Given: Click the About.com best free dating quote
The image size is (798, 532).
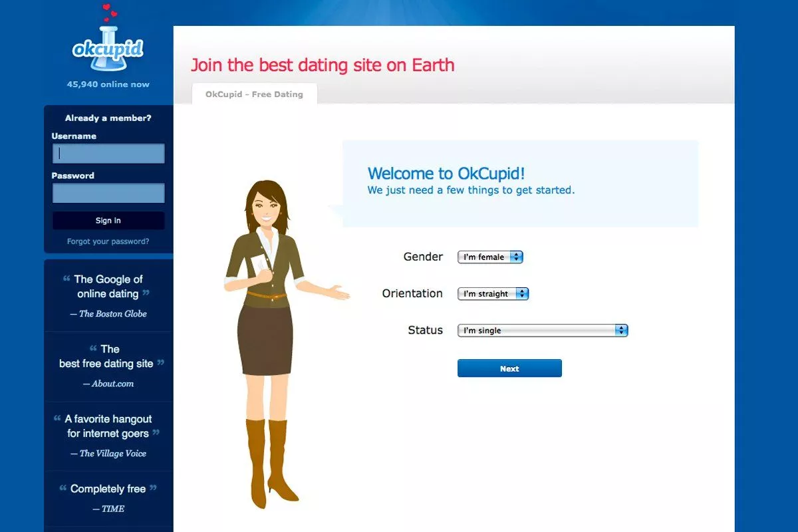Looking at the screenshot, I should click(x=108, y=365).
